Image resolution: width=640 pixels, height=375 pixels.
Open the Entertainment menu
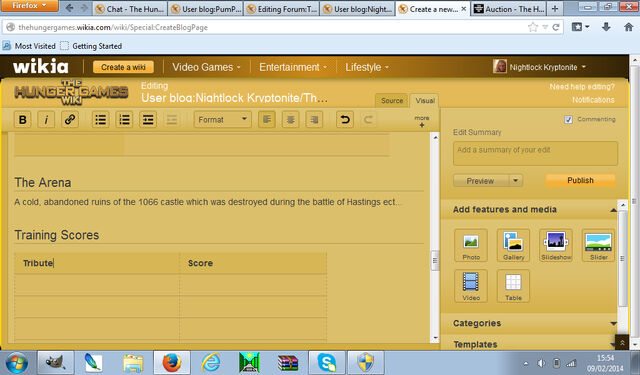coord(293,67)
